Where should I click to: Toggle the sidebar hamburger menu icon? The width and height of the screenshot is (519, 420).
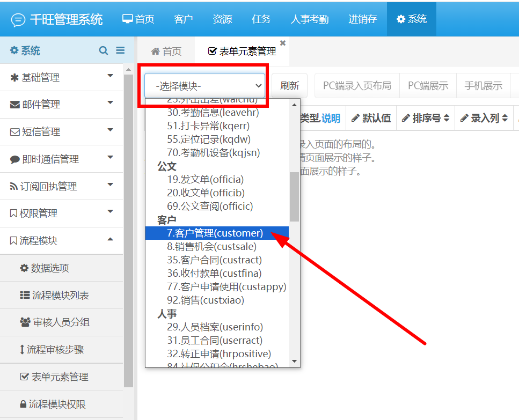point(120,50)
